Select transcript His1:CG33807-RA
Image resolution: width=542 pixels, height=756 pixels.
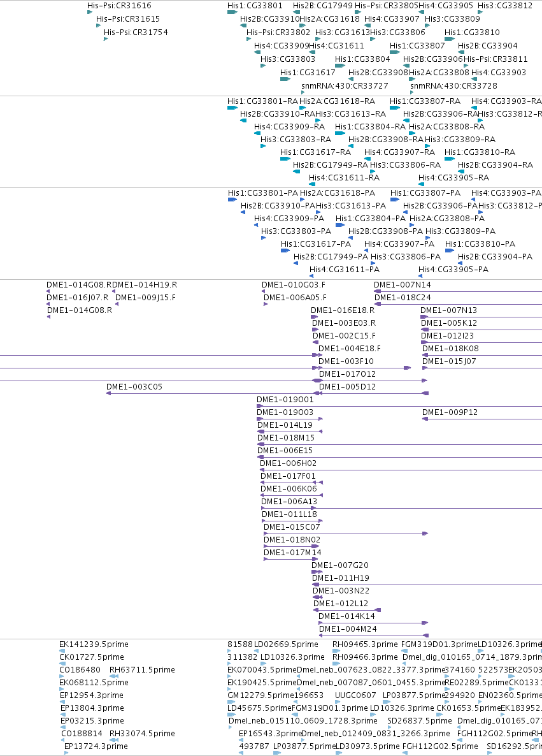click(425, 101)
